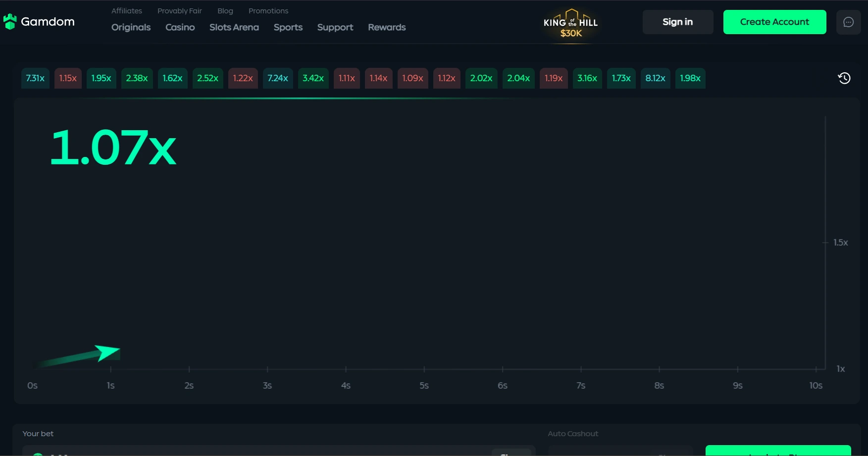Screen dimensions: 868x456
Task: Open the Blog link
Action: (x=225, y=11)
